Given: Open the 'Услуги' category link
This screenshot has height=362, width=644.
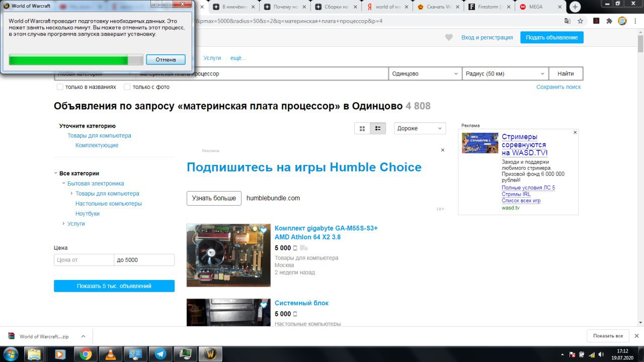Looking at the screenshot, I should point(212,58).
